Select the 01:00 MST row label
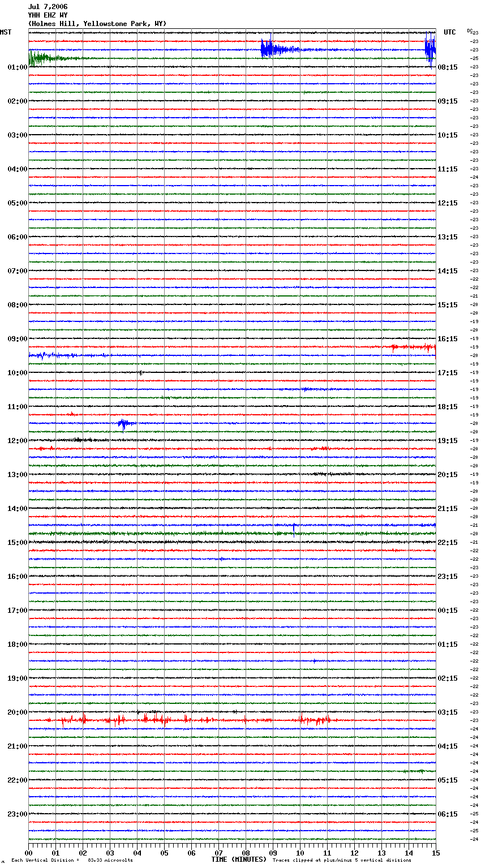This screenshot has height=868, width=481. (x=18, y=67)
